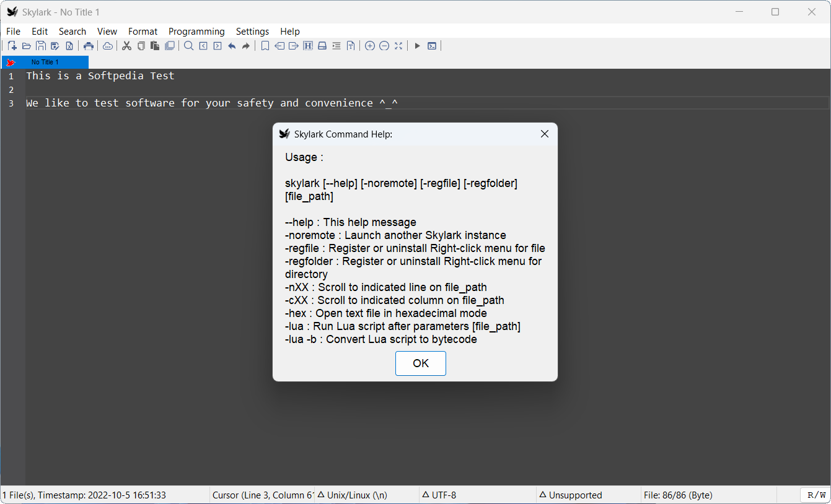
Task: Click the find previous left-arrow box icon
Action: coord(203,46)
